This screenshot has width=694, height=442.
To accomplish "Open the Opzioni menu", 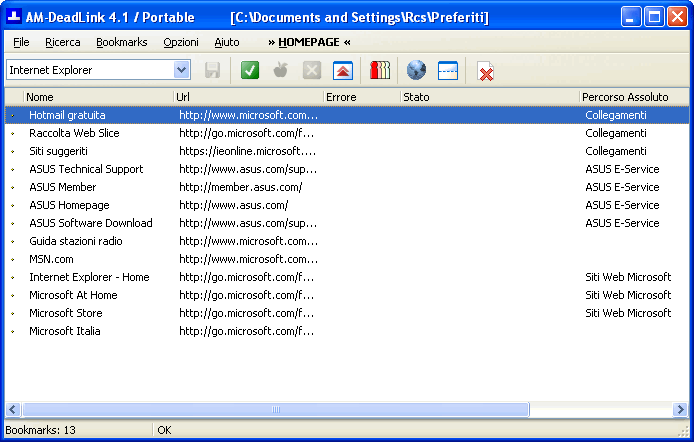I will [181, 42].
